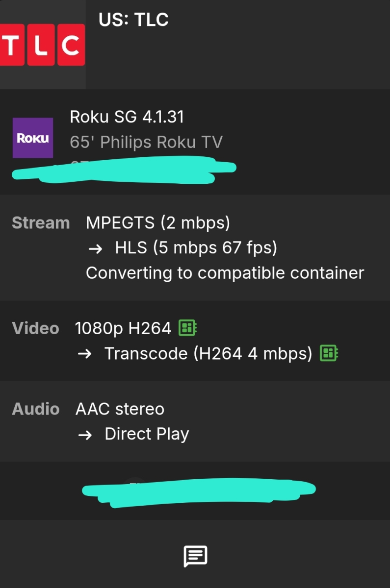390x588 pixels.
Task: Click the AAC stereo audio text
Action: (x=120, y=409)
